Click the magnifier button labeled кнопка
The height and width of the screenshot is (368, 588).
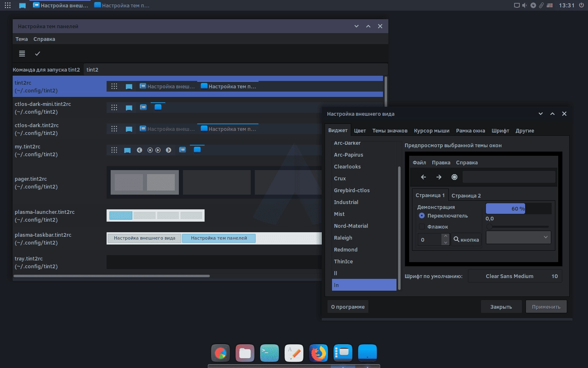pos(466,240)
